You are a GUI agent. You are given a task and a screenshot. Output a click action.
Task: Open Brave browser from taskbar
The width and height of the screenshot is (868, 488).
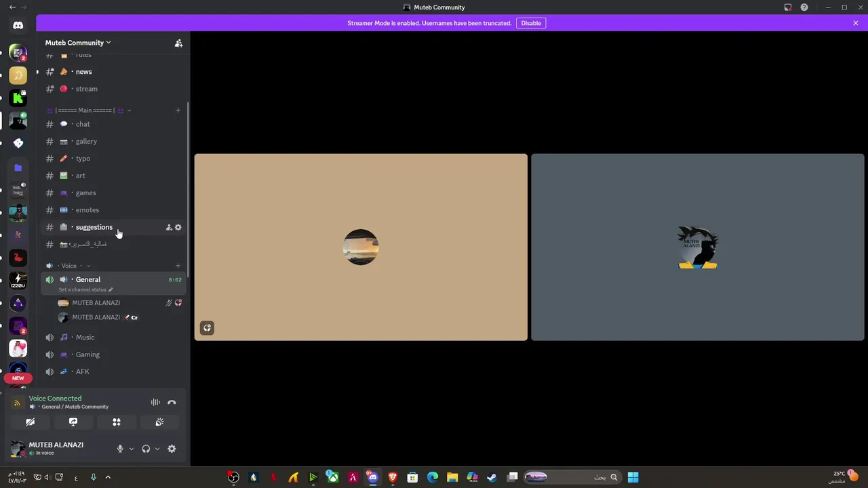393,477
